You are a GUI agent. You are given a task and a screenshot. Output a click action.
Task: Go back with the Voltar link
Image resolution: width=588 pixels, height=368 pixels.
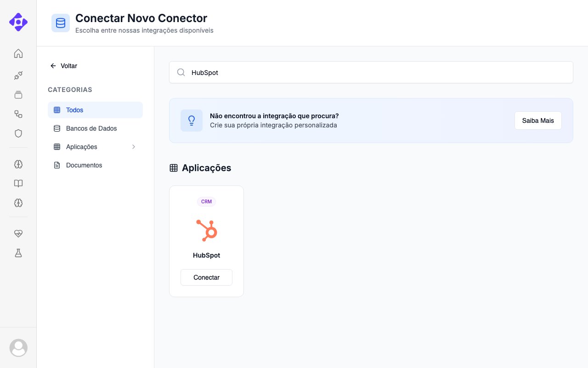point(64,66)
